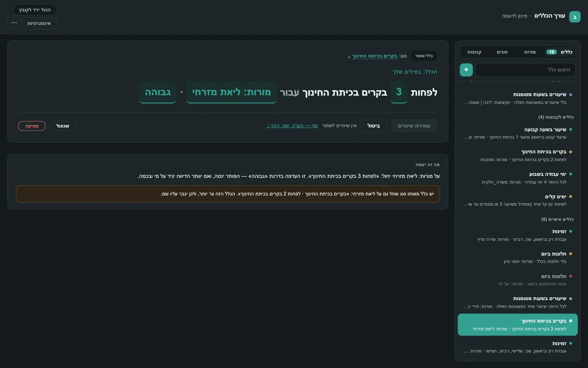Open the גבוהה priority chip
Viewport: 588px width, 368px height.
click(158, 92)
